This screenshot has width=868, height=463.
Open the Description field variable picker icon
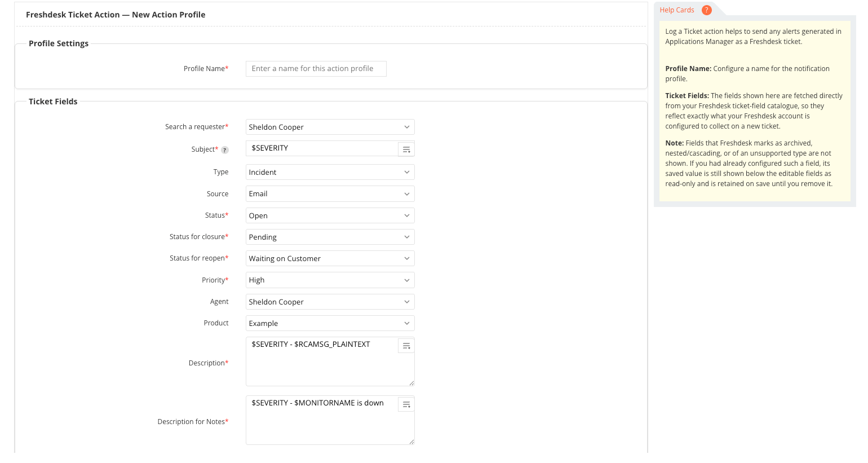coord(406,346)
